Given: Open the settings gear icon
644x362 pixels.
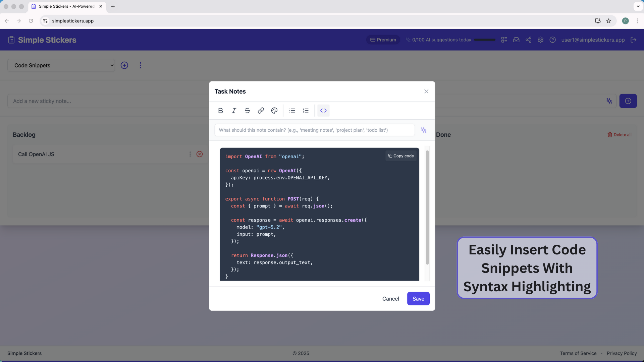Looking at the screenshot, I should click(x=540, y=40).
